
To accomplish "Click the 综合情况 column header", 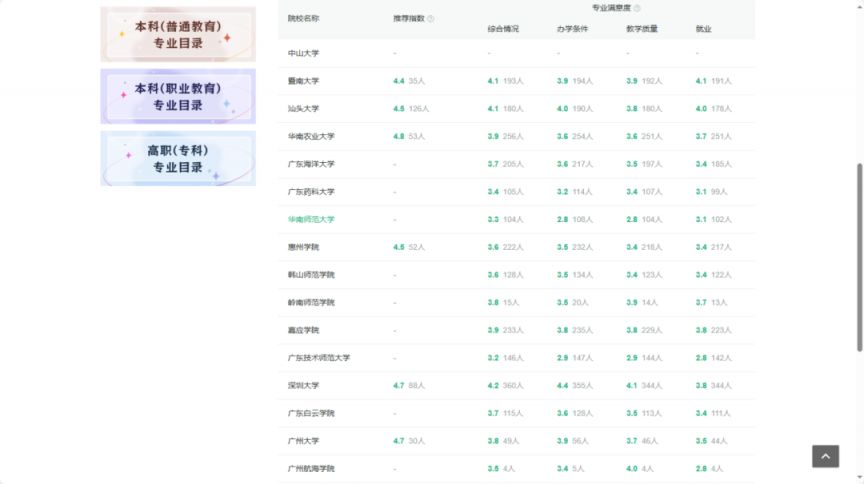I will [503, 29].
